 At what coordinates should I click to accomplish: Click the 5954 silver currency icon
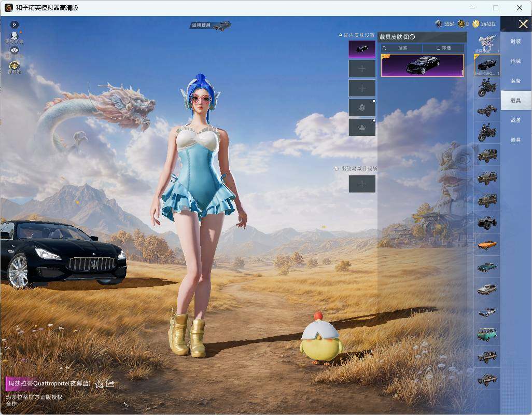pos(439,24)
